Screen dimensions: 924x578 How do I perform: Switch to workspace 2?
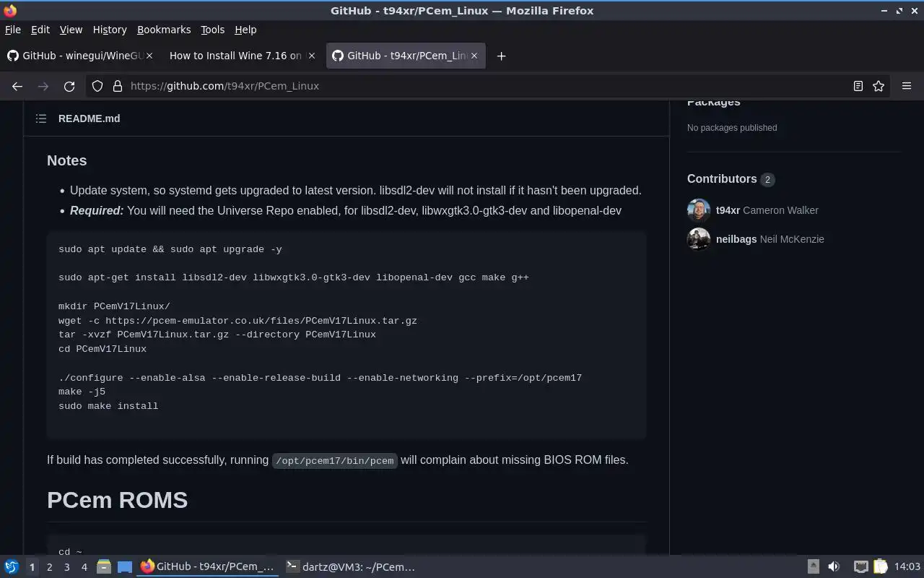49,567
